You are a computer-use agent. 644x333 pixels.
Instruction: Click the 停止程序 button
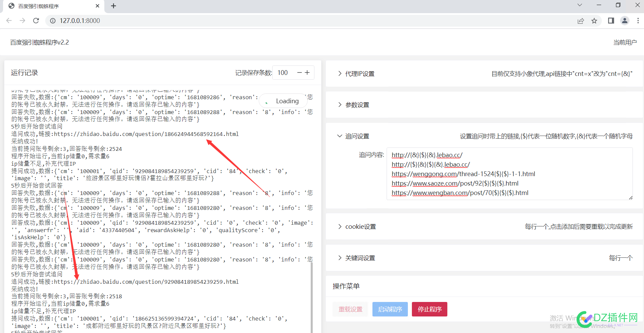click(429, 309)
